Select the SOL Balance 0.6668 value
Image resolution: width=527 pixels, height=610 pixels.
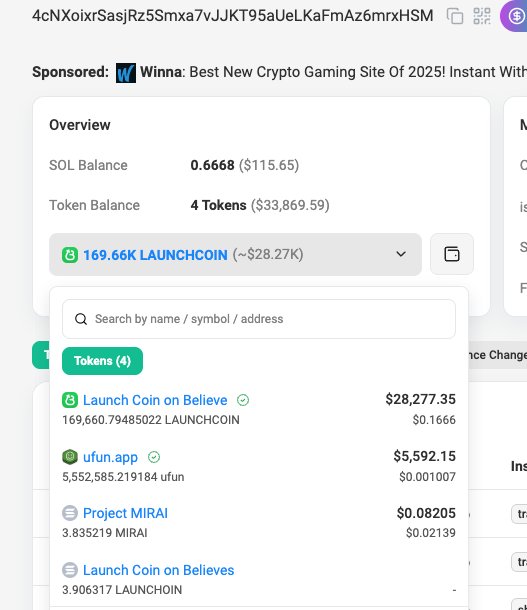point(212,165)
